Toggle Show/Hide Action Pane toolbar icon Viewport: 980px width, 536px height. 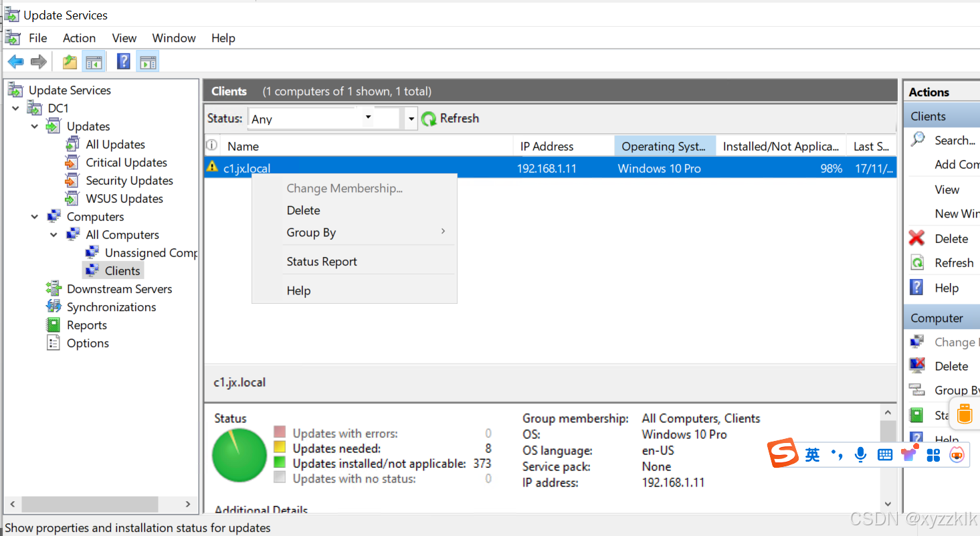tap(148, 62)
